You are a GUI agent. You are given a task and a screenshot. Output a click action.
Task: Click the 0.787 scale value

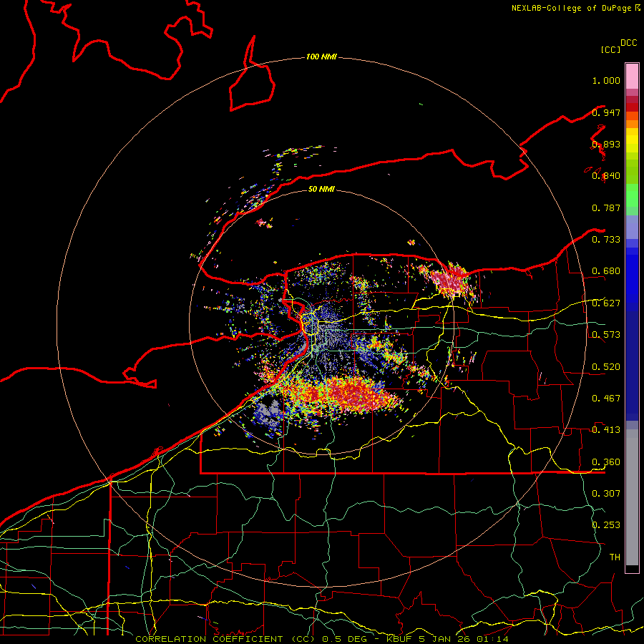(x=606, y=208)
